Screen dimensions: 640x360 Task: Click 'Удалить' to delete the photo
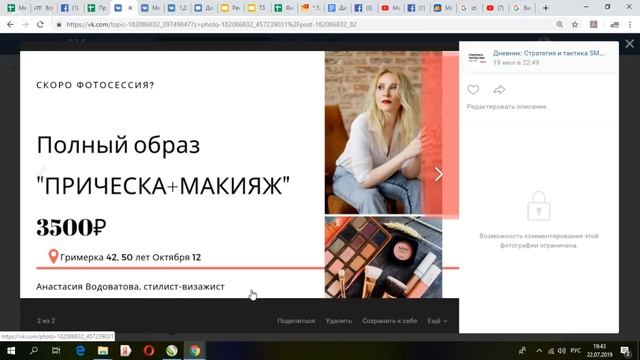[x=339, y=321]
